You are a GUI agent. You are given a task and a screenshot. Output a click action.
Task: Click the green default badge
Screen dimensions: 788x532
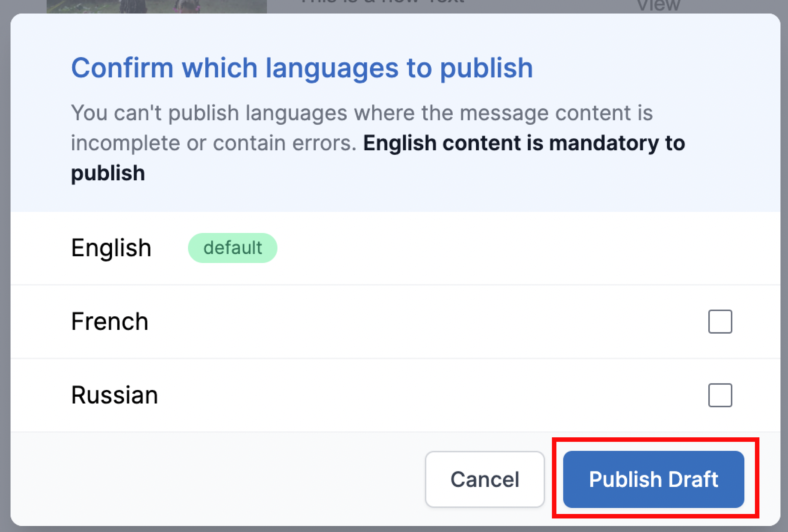click(x=232, y=248)
